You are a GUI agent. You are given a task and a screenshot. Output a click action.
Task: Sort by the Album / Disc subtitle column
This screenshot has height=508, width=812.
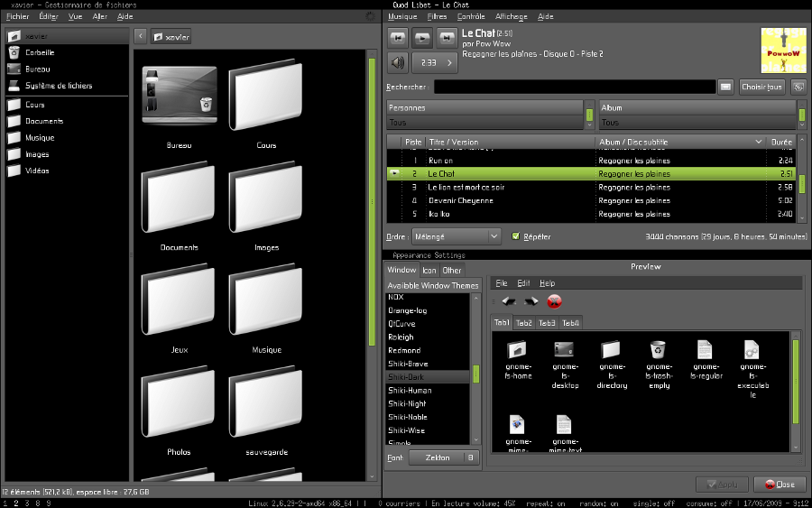point(680,142)
